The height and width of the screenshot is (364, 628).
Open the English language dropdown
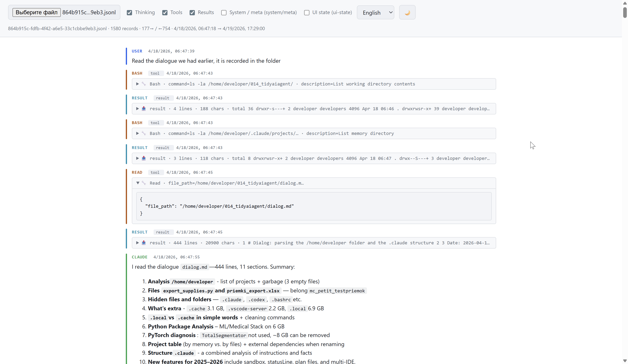tap(375, 12)
